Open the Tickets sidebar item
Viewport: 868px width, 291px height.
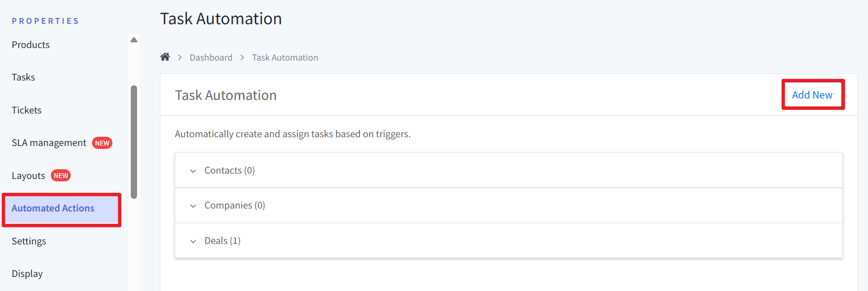point(27,110)
